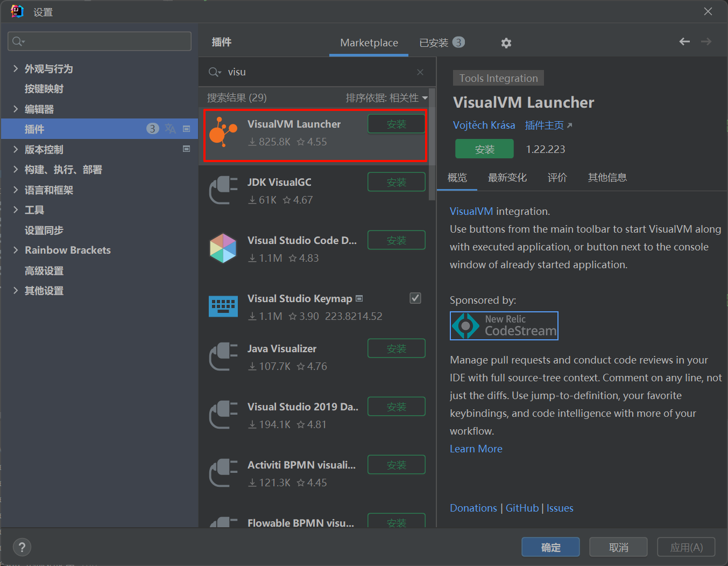Install VisualVM Launcher from the list
728x566 pixels.
pos(397,124)
